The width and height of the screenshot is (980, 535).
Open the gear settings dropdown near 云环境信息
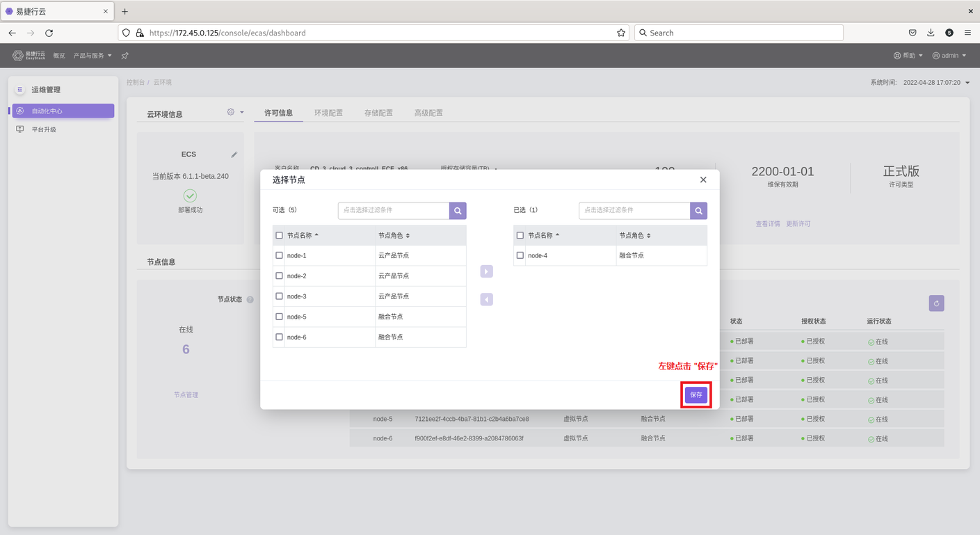point(235,112)
